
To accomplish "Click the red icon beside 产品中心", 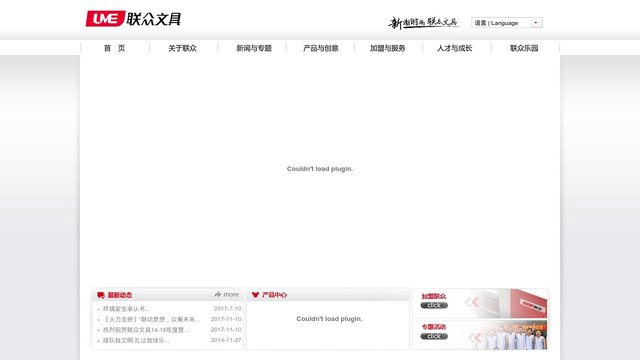I will point(256,295).
